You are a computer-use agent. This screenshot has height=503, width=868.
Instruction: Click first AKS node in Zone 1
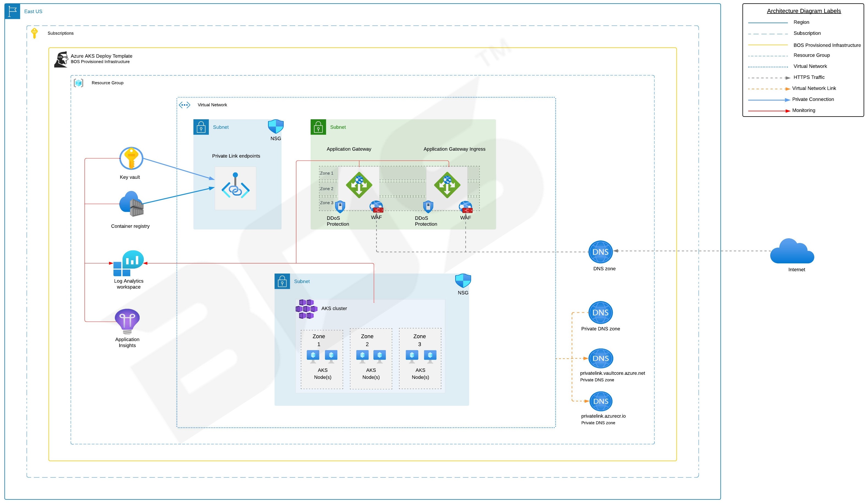click(x=313, y=356)
